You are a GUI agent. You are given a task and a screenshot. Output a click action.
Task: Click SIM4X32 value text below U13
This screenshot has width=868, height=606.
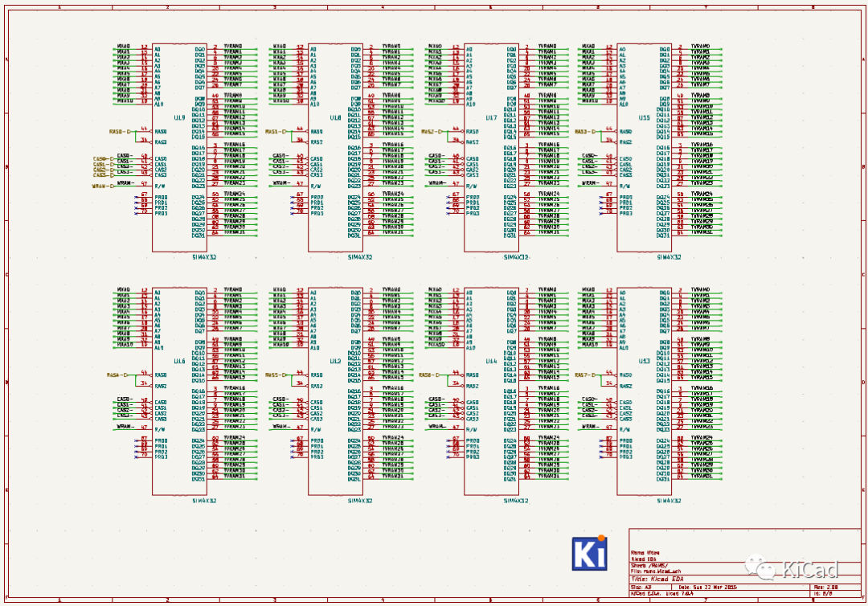coord(669,501)
